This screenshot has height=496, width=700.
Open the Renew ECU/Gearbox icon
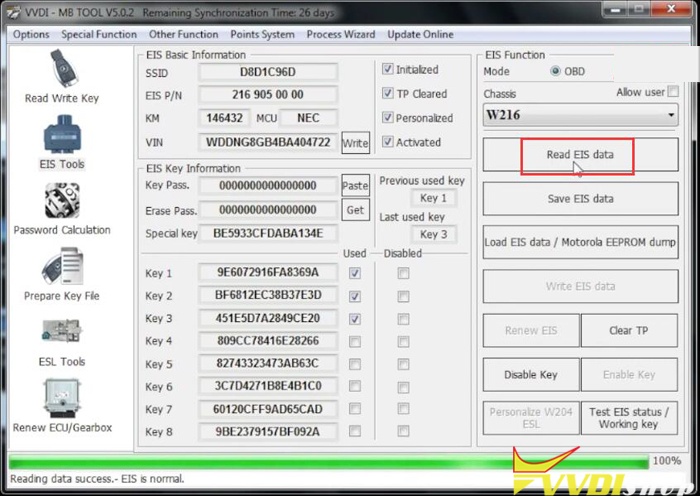[62, 398]
